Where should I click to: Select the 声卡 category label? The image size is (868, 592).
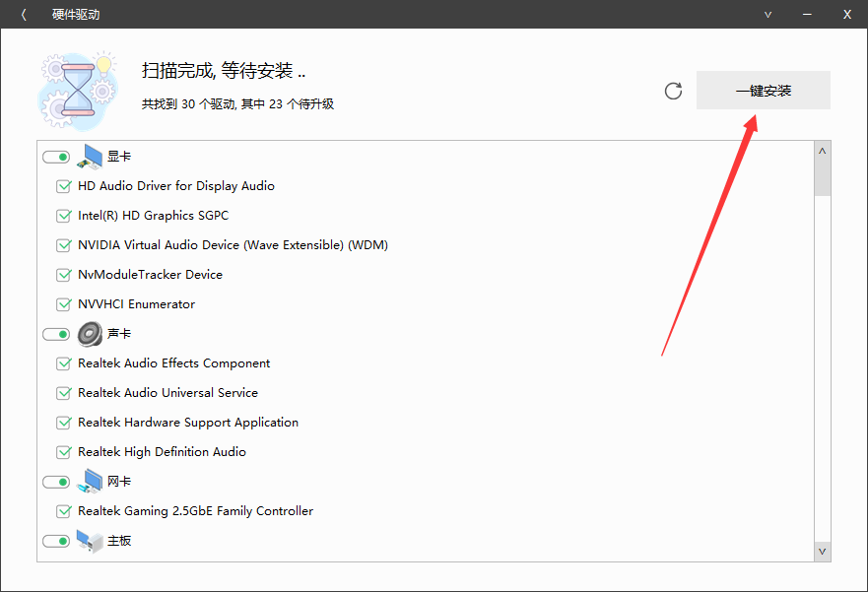(x=119, y=334)
